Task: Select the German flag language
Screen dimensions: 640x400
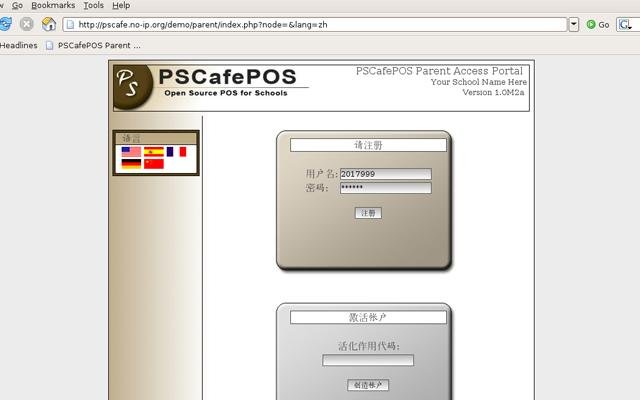Action: tap(131, 164)
